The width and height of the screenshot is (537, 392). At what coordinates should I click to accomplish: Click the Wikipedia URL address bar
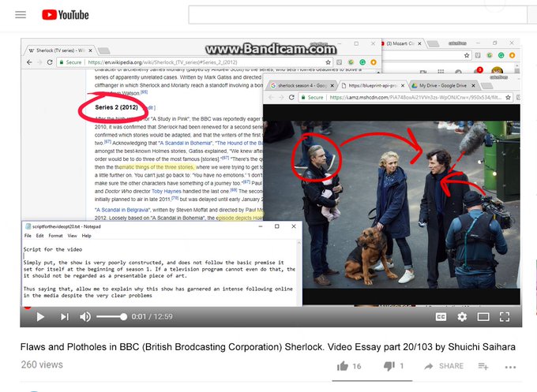pyautogui.click(x=193, y=62)
